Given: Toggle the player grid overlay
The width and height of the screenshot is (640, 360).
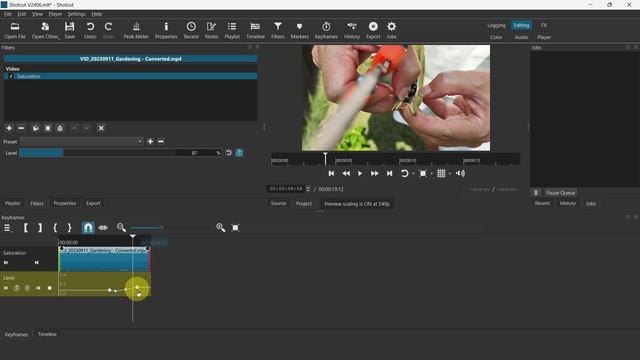Looking at the screenshot, I should point(441,173).
